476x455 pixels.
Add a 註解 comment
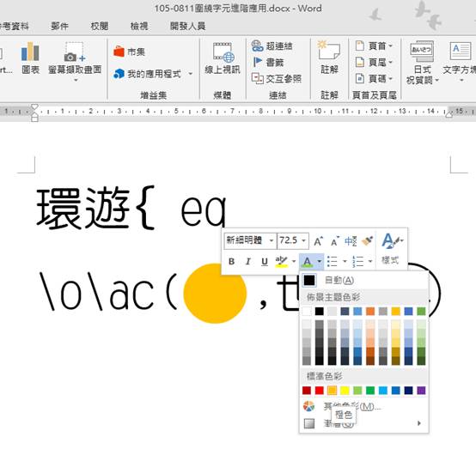329,58
